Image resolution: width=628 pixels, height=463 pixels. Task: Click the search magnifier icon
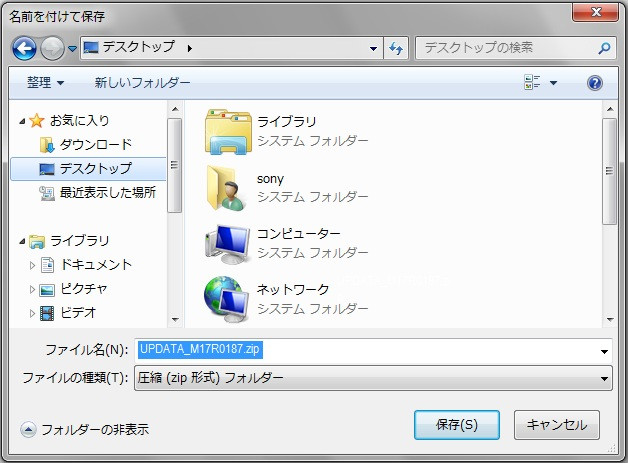604,47
